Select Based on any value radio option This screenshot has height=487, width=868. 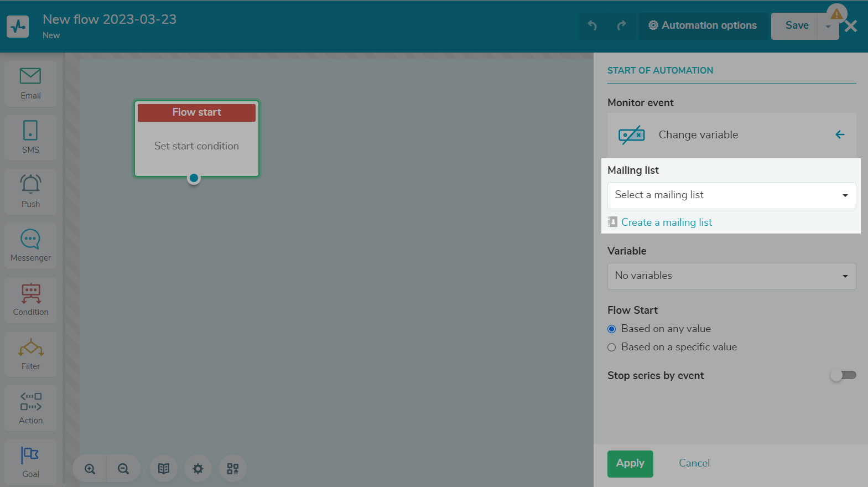coord(611,329)
